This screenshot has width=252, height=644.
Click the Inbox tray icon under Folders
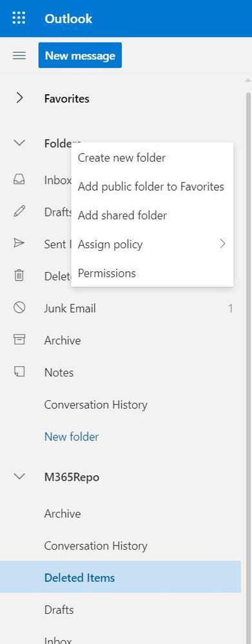[19, 179]
